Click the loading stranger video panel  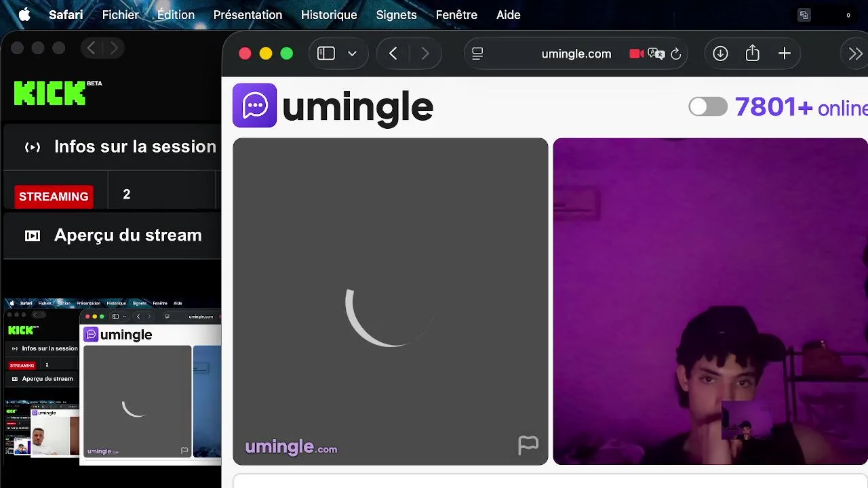[x=391, y=302]
